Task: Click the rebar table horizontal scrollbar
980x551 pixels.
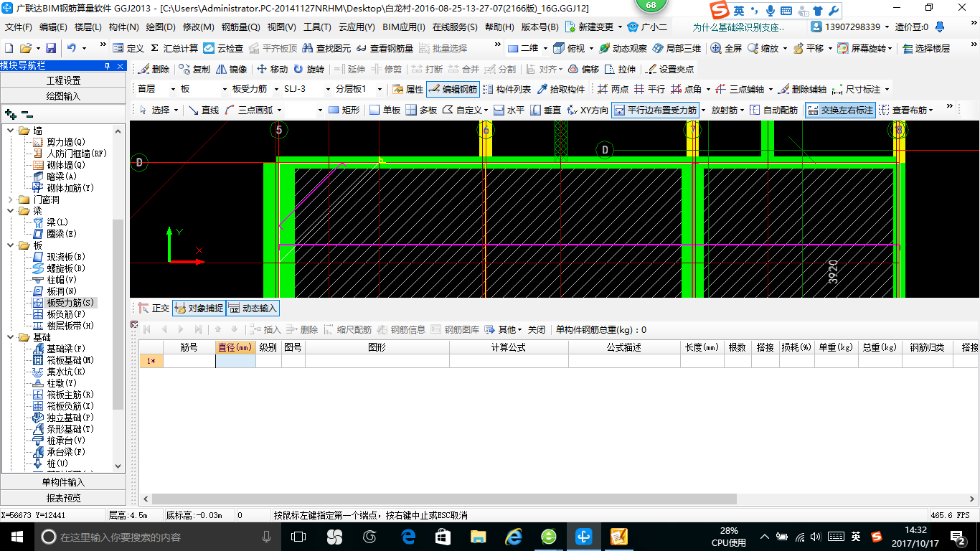Action: click(x=445, y=499)
